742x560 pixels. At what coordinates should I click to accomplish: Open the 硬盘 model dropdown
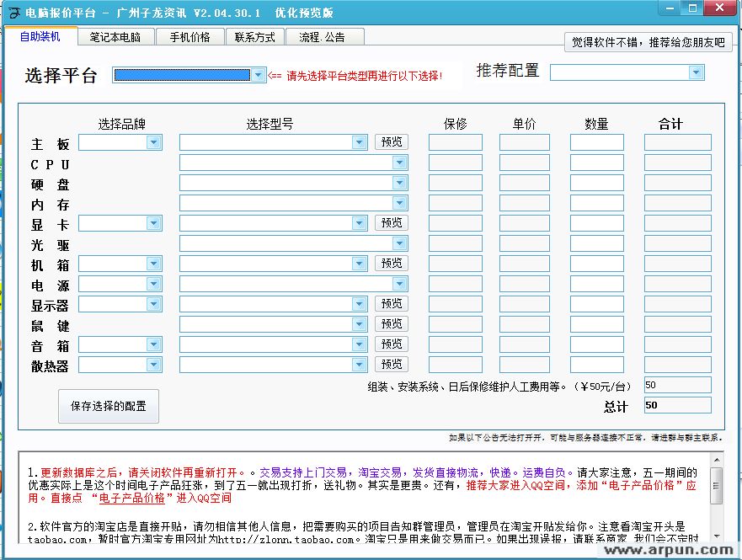[400, 183]
